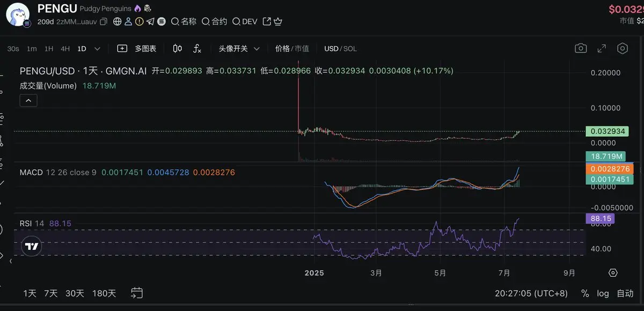This screenshot has width=644, height=311.
Task: Enter fullscreen chart mode
Action: (x=602, y=49)
